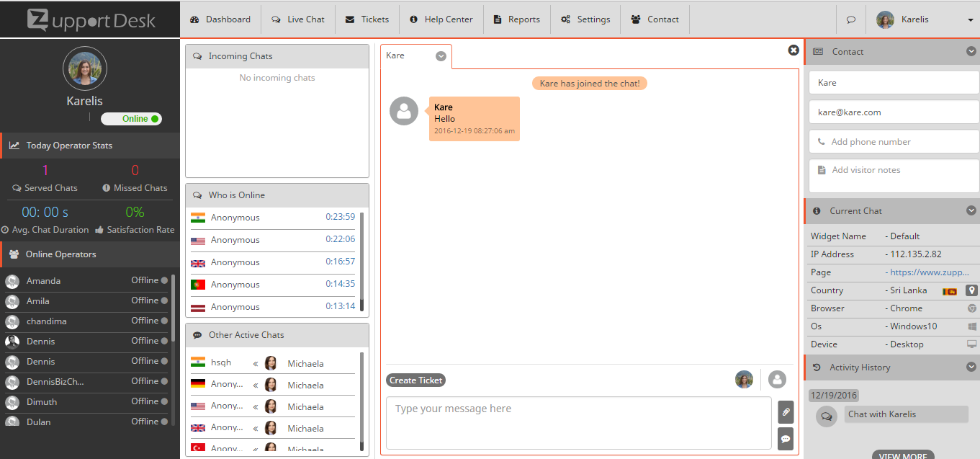This screenshot has height=459, width=980.
Task: Click the canned responses chat icon button
Action: [x=786, y=439]
